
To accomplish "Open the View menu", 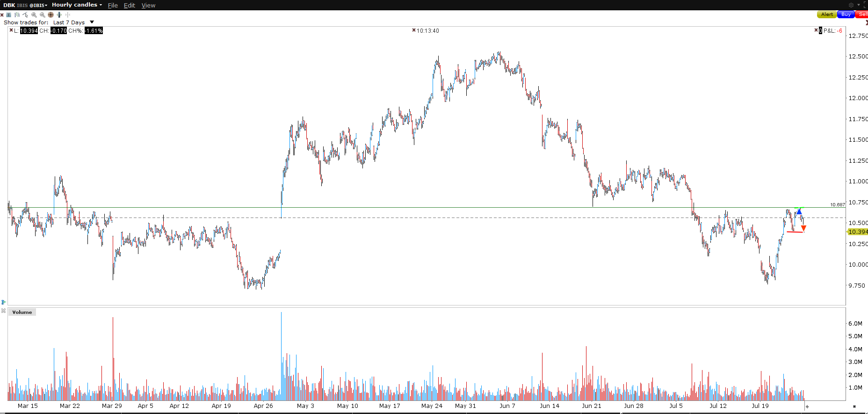I will [148, 5].
